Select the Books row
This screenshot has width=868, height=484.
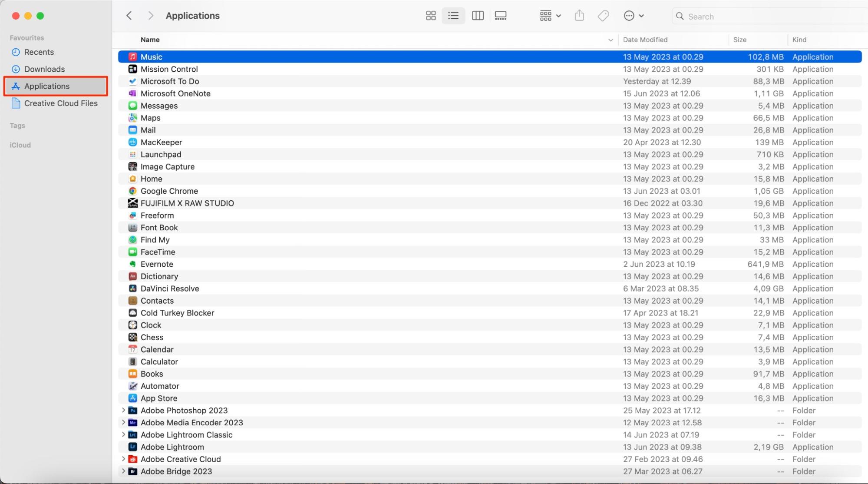[x=490, y=374]
